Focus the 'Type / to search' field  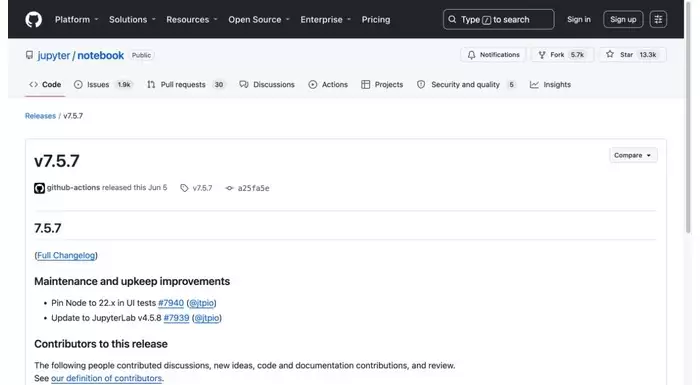click(498, 20)
